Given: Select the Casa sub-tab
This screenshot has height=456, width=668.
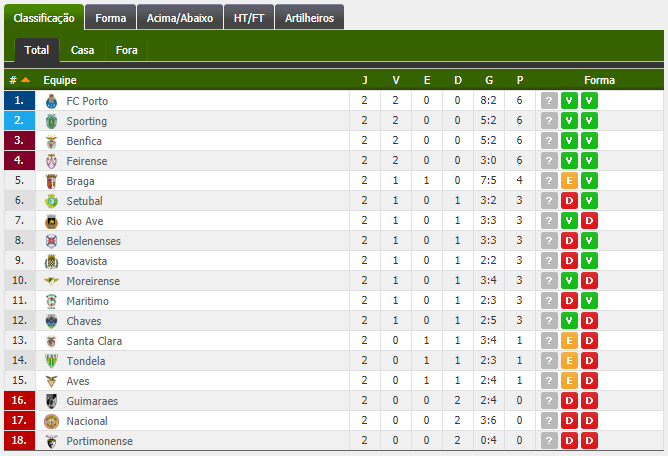Looking at the screenshot, I should click(82, 50).
